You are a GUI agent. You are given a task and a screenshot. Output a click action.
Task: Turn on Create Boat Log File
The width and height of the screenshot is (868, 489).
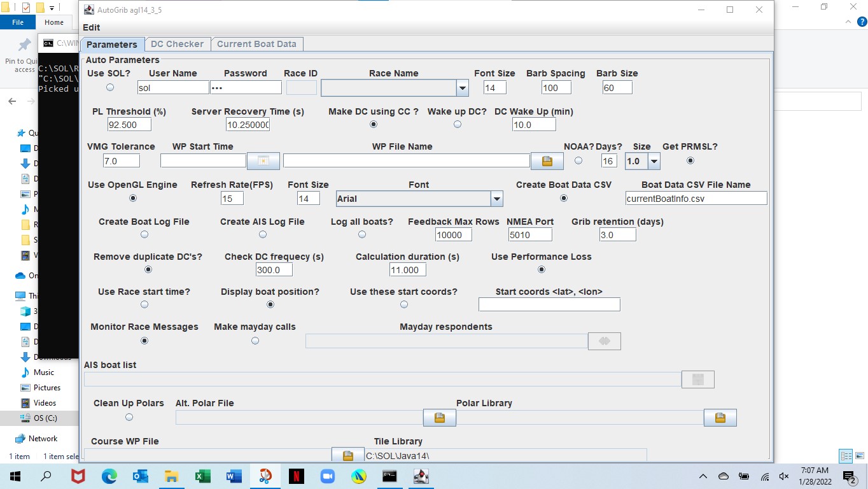144,234
